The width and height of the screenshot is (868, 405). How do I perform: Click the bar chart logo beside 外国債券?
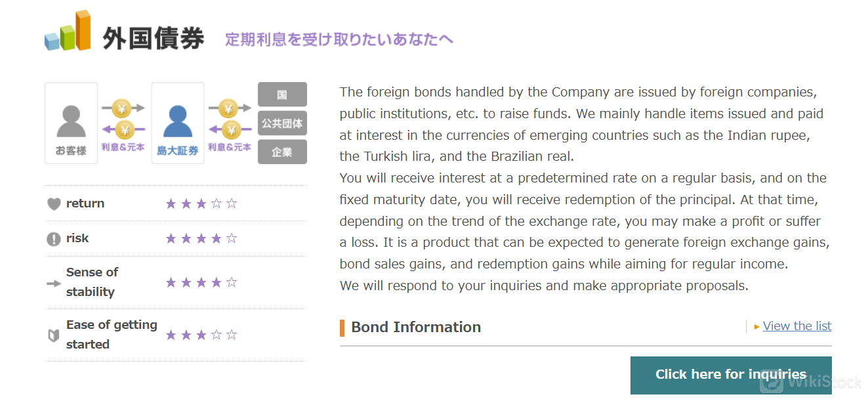66,32
